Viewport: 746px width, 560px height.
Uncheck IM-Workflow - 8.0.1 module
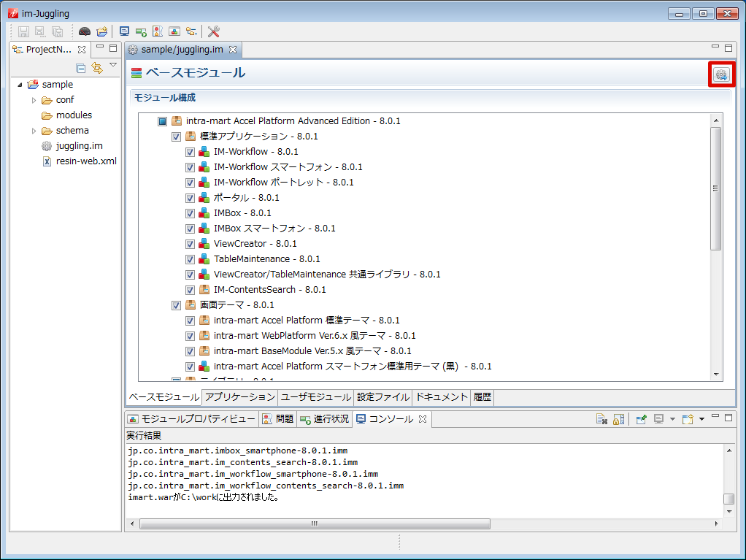tap(190, 153)
